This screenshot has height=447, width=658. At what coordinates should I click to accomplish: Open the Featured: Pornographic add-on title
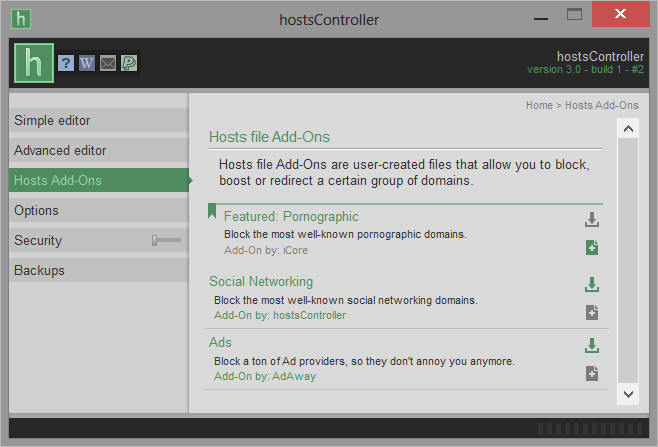click(x=291, y=217)
